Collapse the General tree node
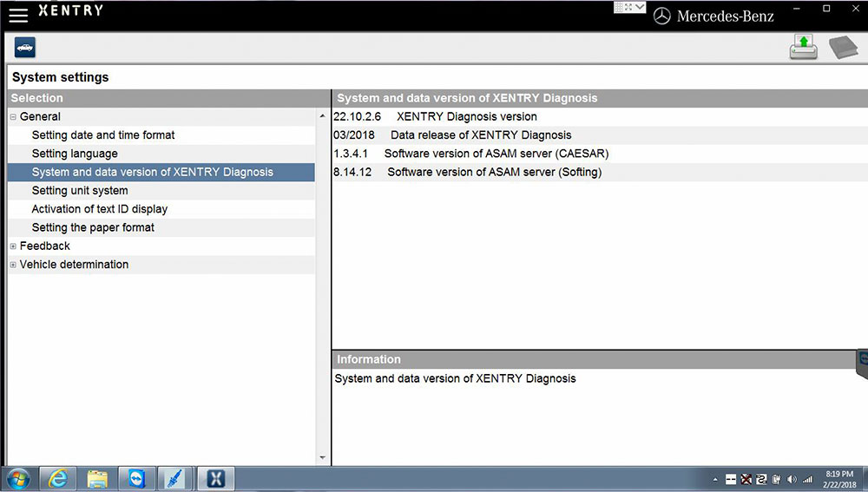 pos(13,117)
